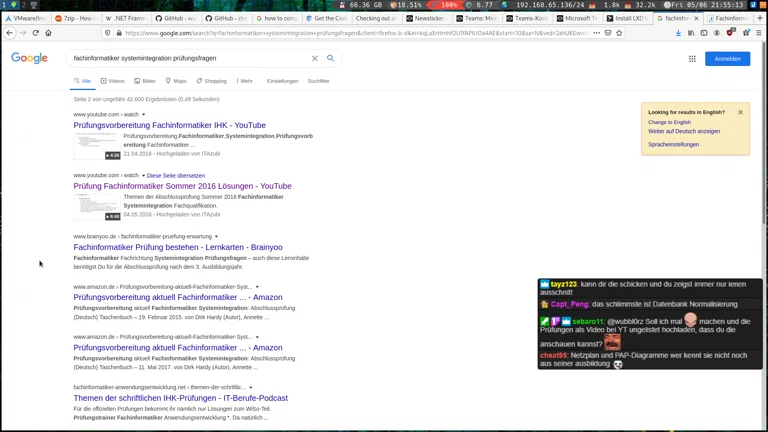Save page to Pocket icon
This screenshot has height=432, width=768.
point(608,33)
